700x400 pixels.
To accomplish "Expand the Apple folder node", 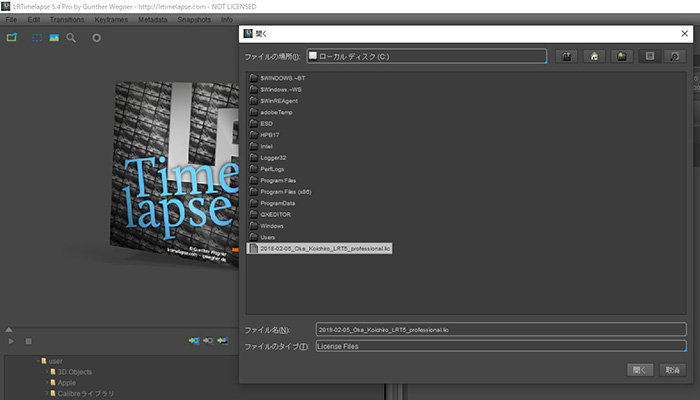I will (47, 383).
